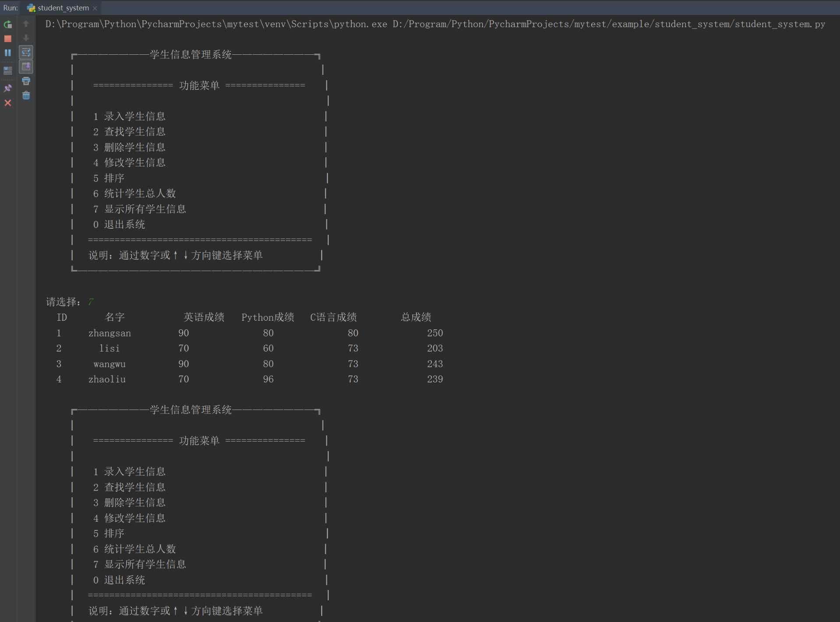
Task: Close the student_system tab
Action: coord(95,8)
